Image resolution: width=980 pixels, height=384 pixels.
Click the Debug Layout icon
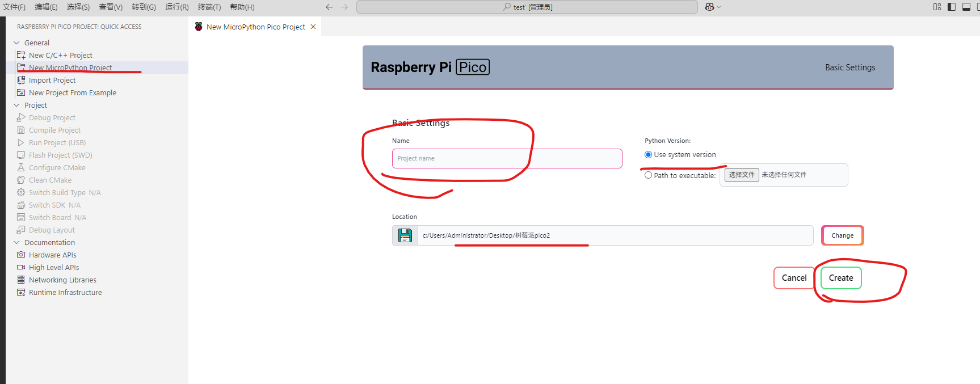click(21, 230)
